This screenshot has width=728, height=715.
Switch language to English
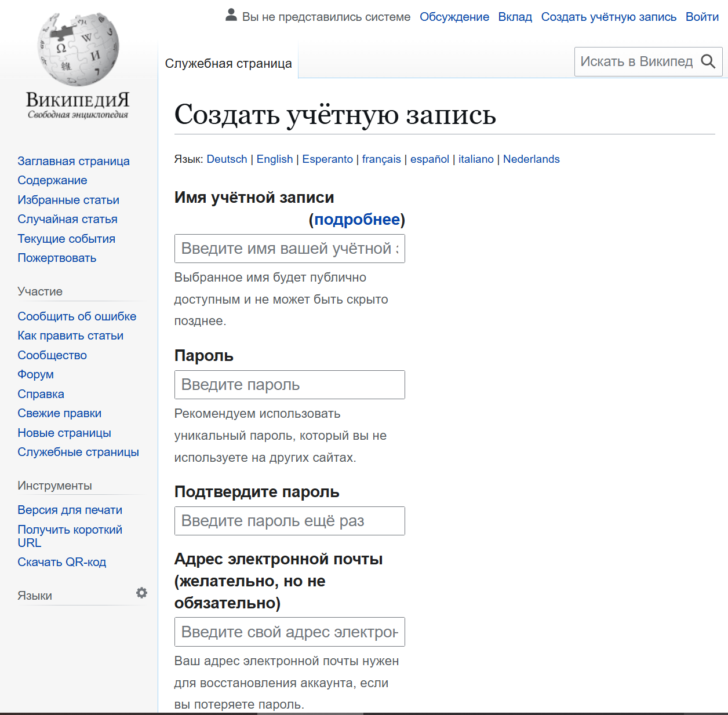click(275, 159)
